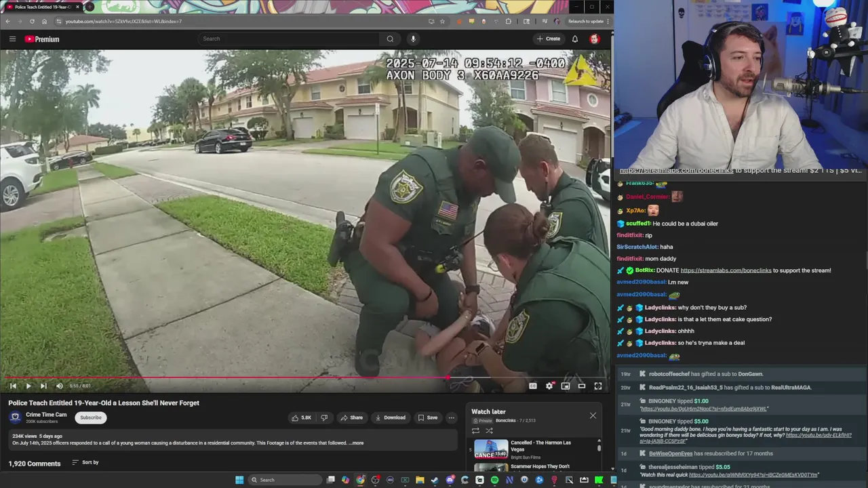This screenshot has height=488, width=868.
Task: Open Windows Start menu
Action: click(239, 480)
